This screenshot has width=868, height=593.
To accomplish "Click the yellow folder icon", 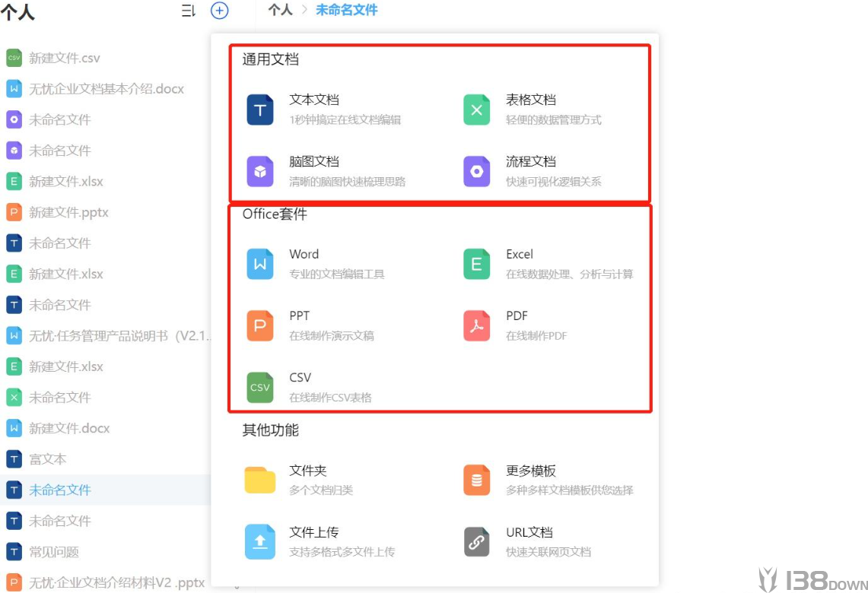I will [x=259, y=480].
